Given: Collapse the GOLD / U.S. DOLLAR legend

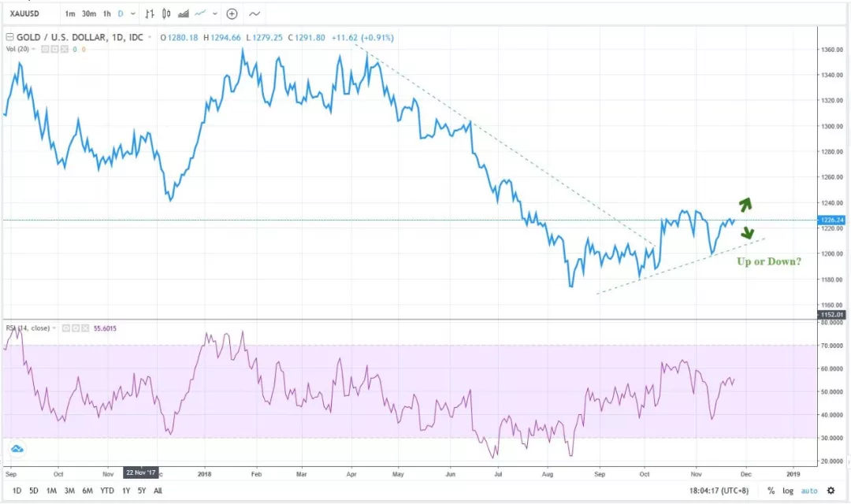Looking at the screenshot, I should (x=9, y=37).
